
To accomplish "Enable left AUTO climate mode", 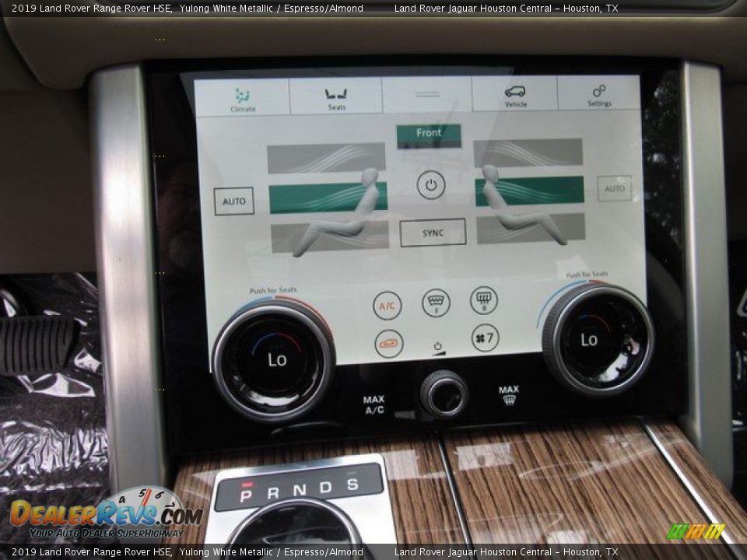I will click(234, 201).
